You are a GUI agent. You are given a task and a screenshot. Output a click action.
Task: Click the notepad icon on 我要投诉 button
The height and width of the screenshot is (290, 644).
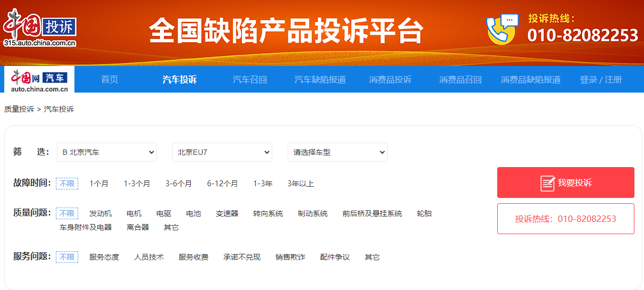point(547,183)
